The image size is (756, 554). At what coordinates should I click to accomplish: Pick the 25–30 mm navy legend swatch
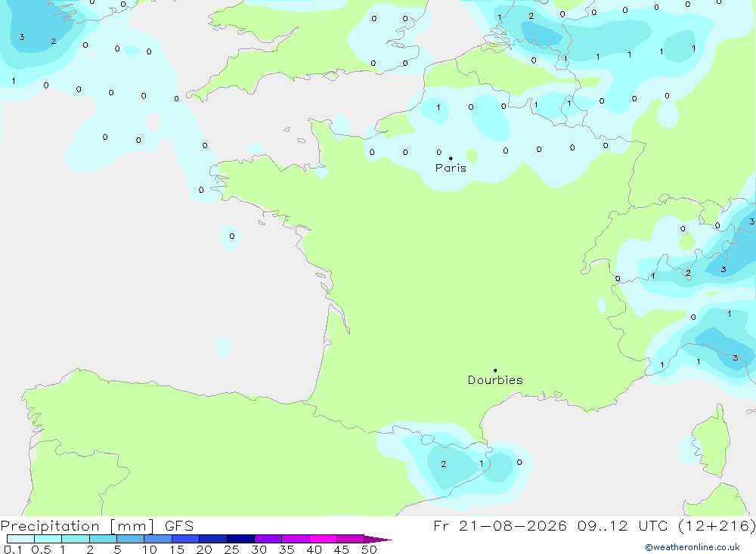(x=240, y=539)
